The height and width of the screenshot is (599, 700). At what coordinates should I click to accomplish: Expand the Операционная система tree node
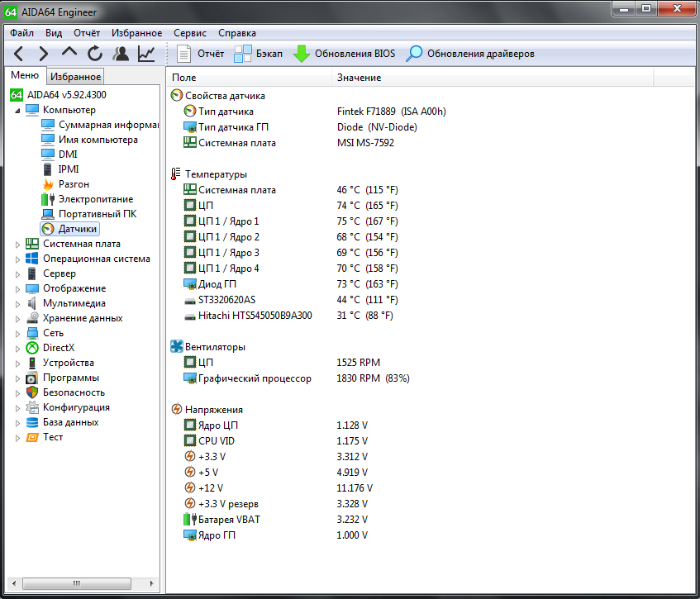(x=17, y=259)
